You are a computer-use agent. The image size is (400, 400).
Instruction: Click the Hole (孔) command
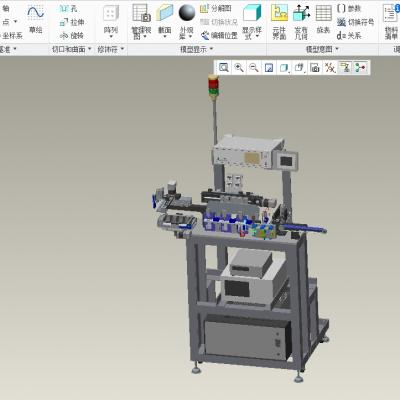click(x=68, y=9)
